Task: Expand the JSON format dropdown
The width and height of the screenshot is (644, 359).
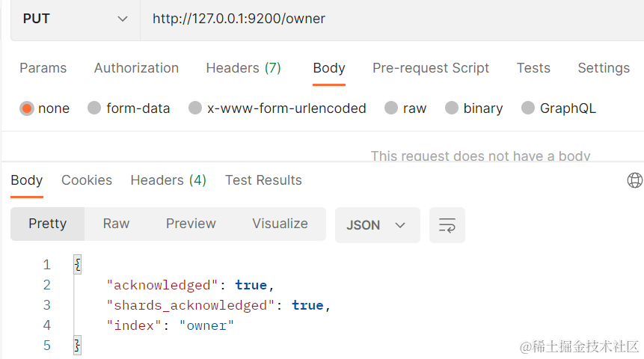Action: point(377,225)
